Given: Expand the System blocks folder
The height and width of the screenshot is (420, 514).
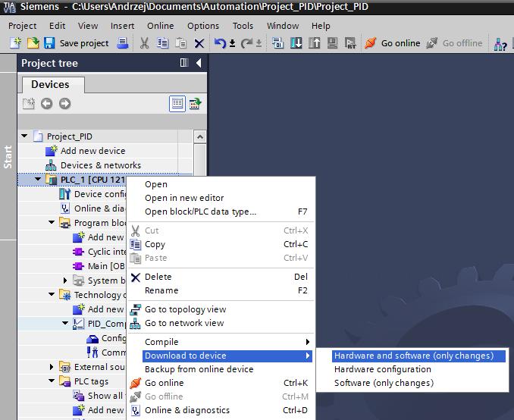Looking at the screenshot, I should [65, 281].
